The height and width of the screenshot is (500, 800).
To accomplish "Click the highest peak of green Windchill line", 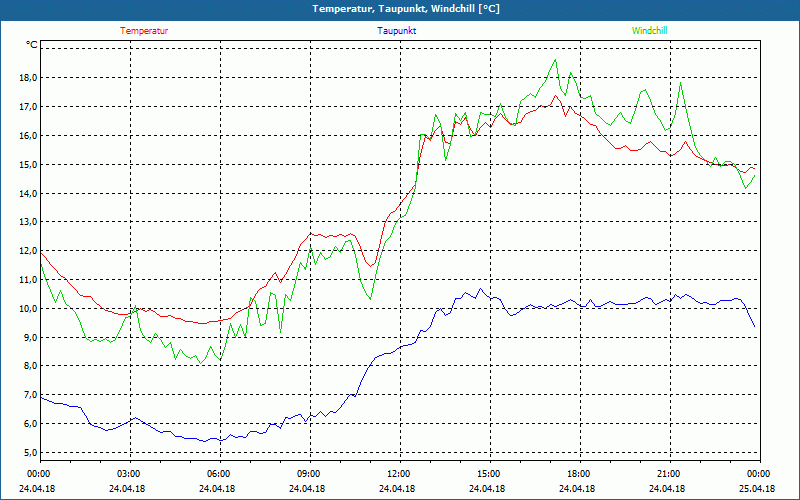I will 555,59.
